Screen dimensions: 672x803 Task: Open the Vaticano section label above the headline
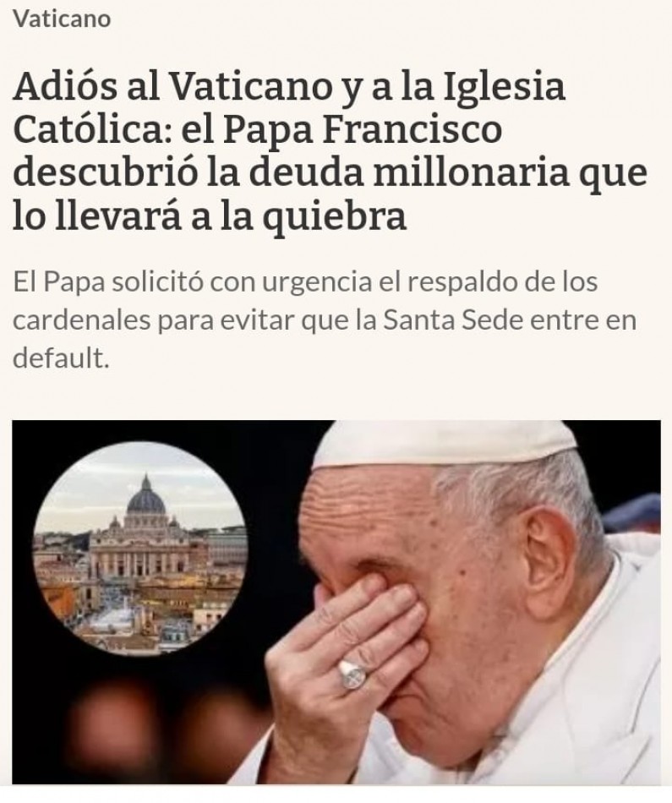[62, 19]
